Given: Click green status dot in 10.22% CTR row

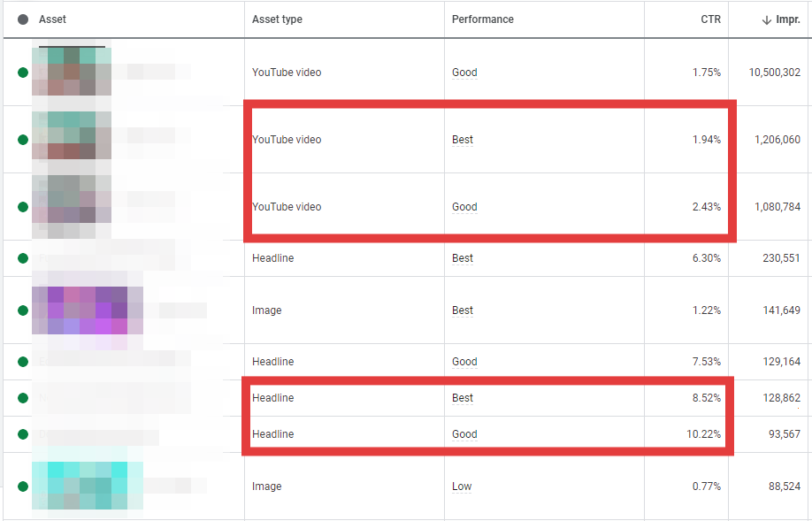Looking at the screenshot, I should [23, 434].
